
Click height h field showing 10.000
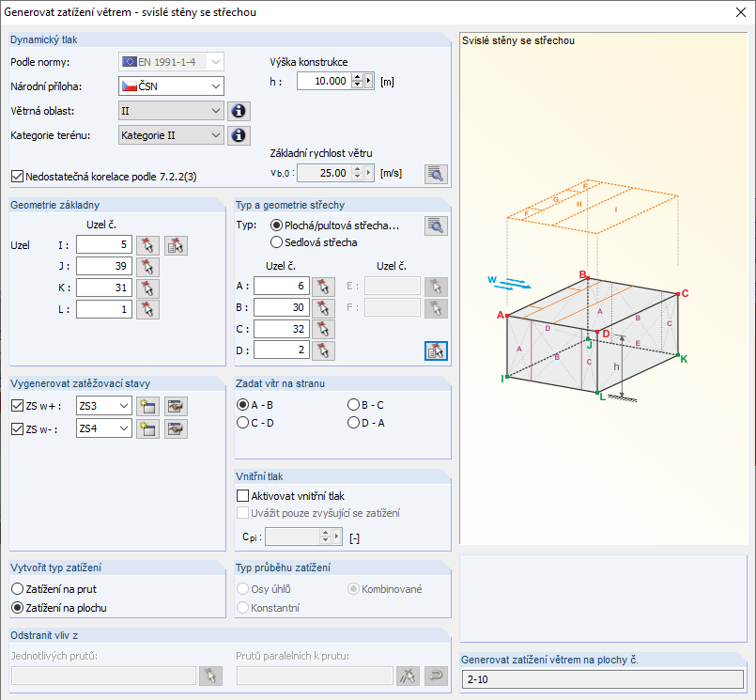tap(324, 81)
